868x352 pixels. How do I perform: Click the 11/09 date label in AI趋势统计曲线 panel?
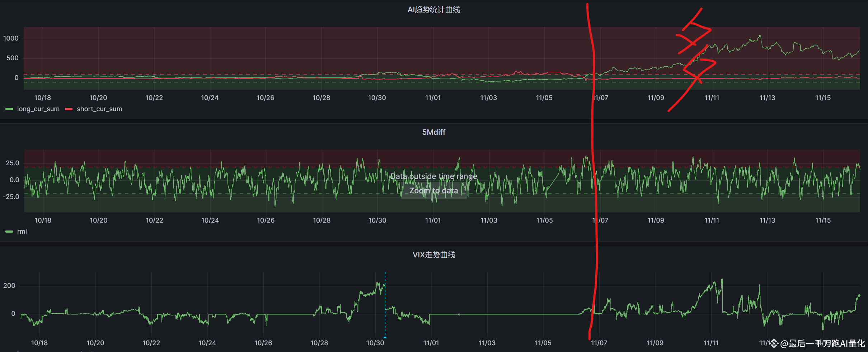pos(656,98)
